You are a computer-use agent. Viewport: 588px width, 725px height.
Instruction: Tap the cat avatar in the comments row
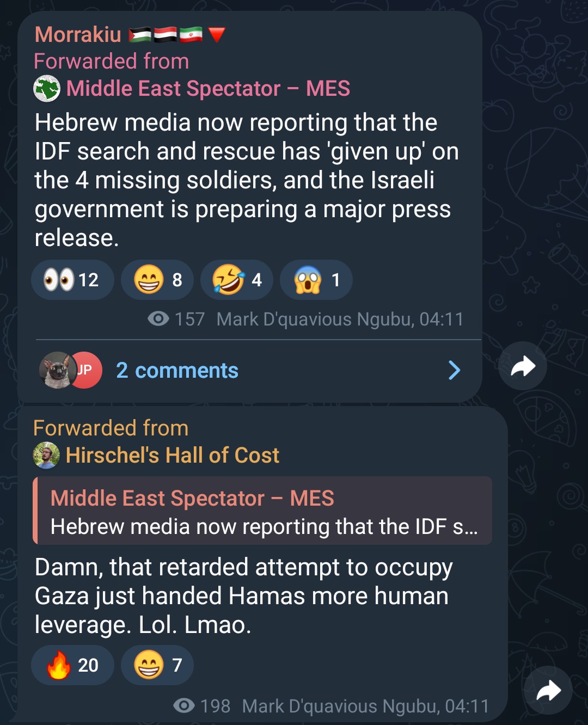[57, 370]
